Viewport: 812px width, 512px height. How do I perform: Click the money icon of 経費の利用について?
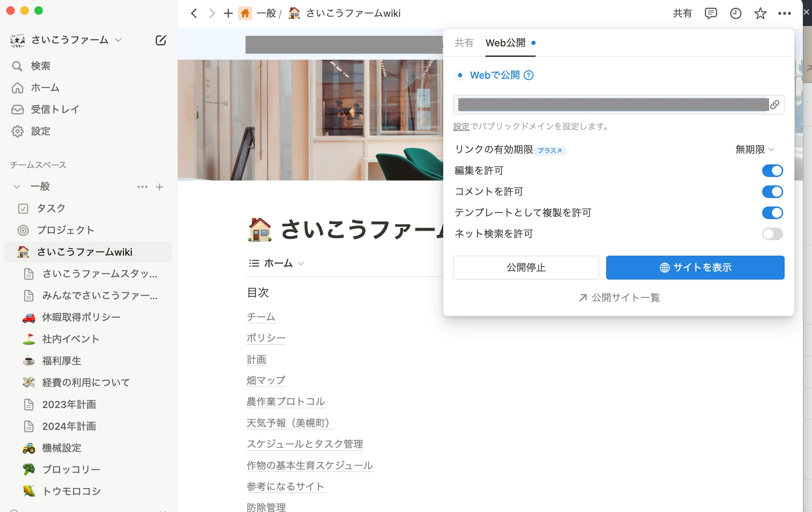pos(29,383)
